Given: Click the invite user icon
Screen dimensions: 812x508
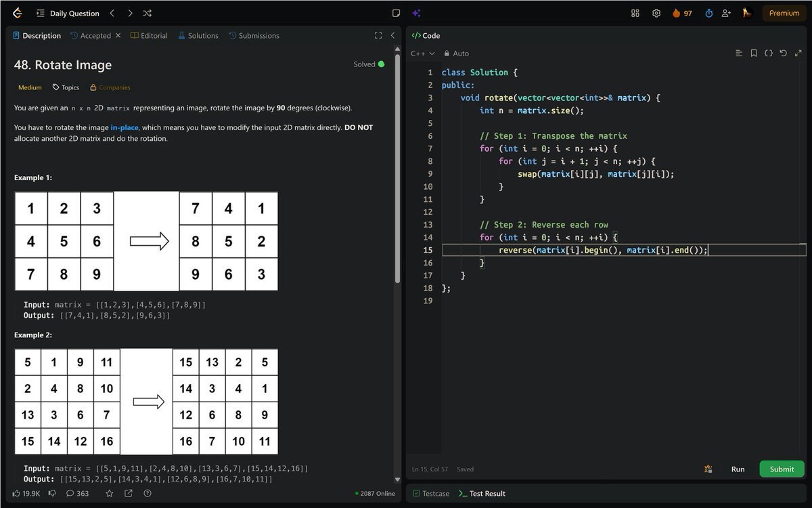Looking at the screenshot, I should [727, 13].
